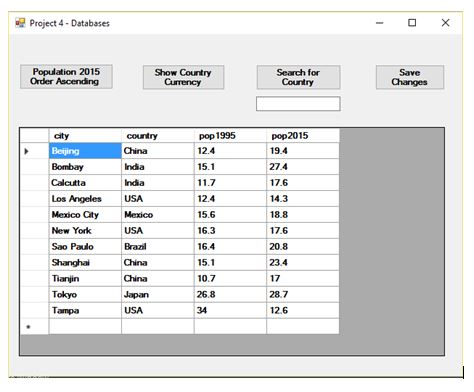Select pop1995 value 11.7 for Calcutta
This screenshot has width=474, height=392.
click(230, 183)
